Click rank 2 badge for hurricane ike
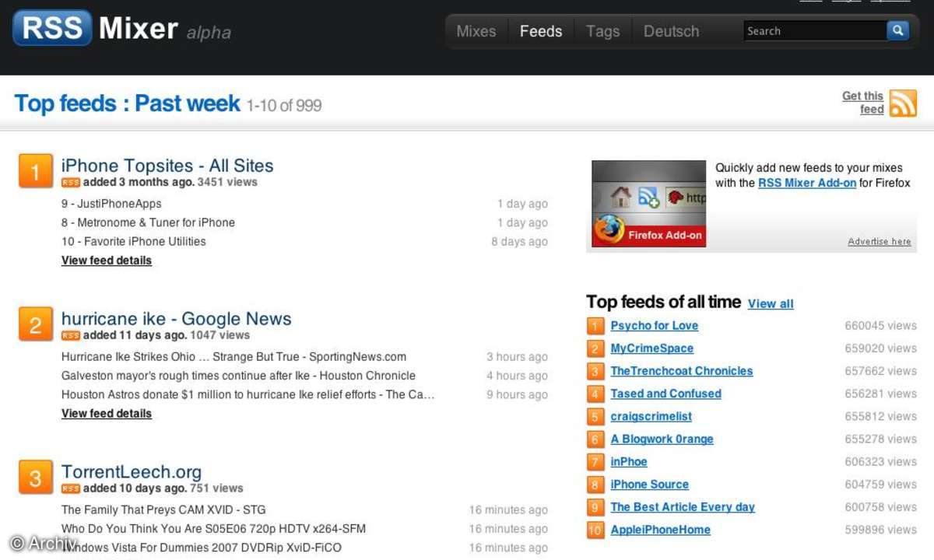Viewport: 934px width, 560px height. click(x=35, y=324)
